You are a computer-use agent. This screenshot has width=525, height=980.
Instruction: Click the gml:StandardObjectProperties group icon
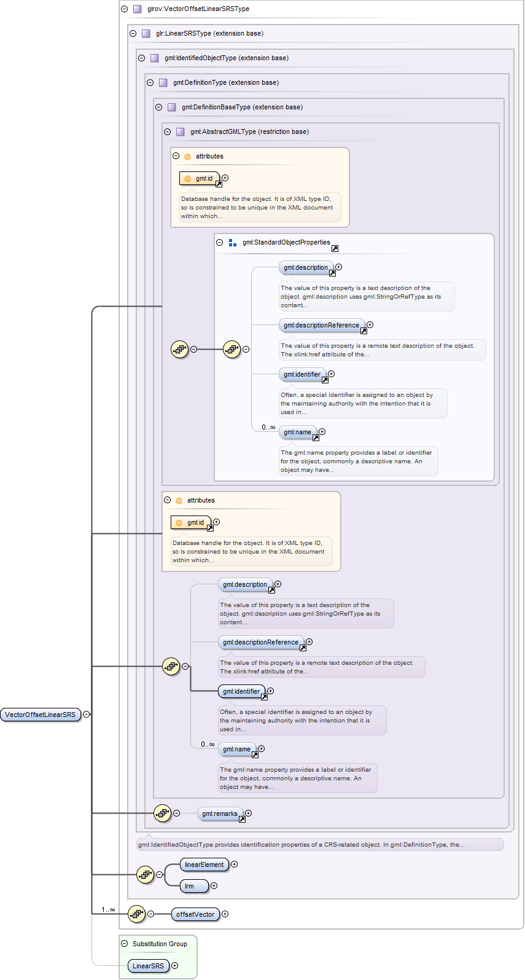coord(233,243)
